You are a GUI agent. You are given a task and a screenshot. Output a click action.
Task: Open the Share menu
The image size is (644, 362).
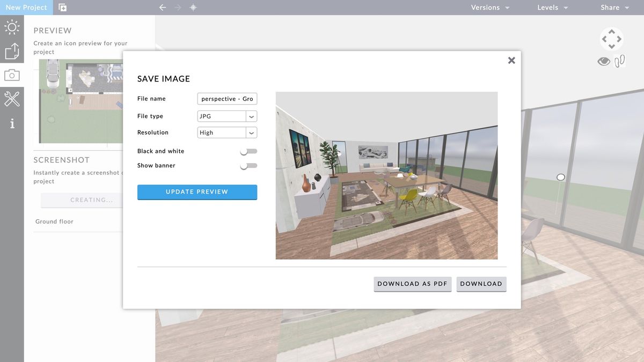tap(614, 7)
